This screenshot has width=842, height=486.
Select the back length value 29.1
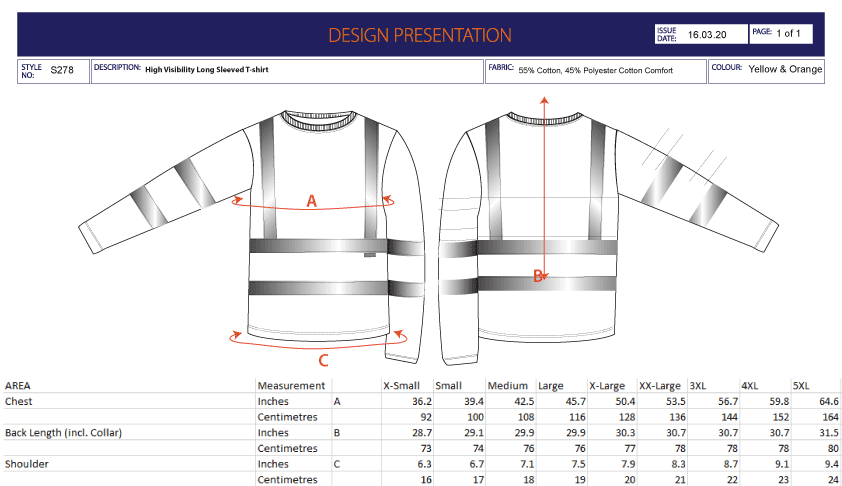tap(474, 432)
